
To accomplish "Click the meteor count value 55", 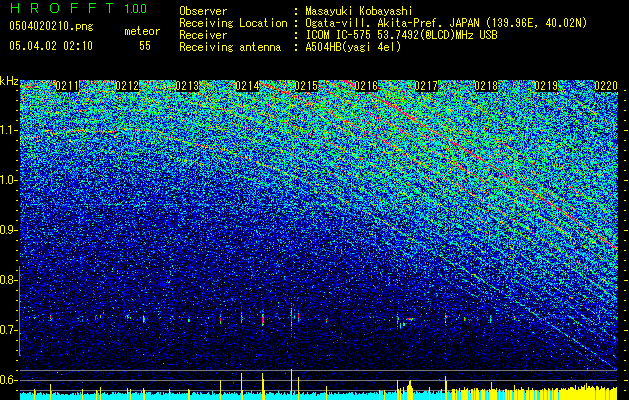I will tap(145, 46).
